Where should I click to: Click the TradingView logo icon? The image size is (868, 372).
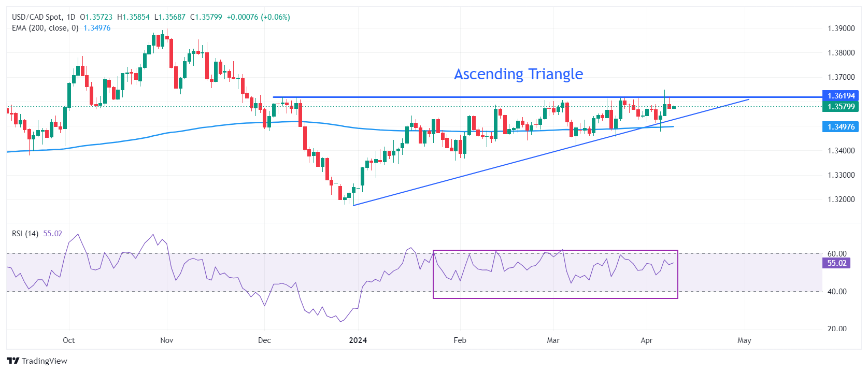[13, 361]
